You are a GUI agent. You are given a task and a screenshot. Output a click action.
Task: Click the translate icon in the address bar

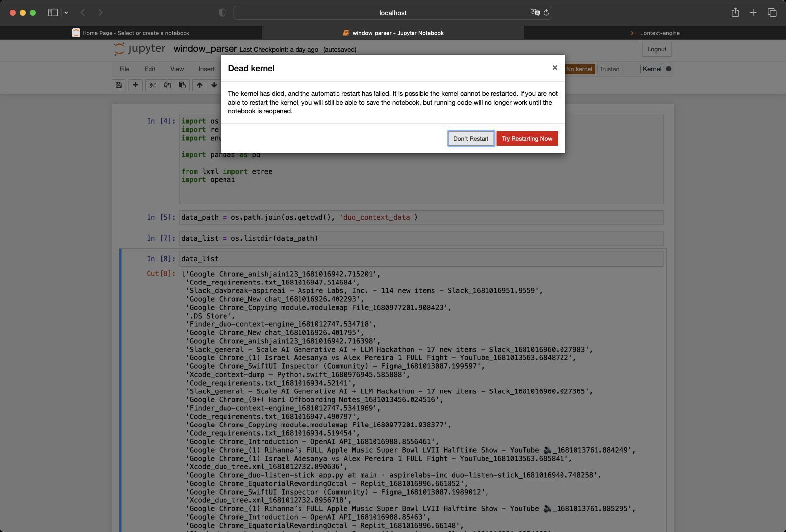pyautogui.click(x=535, y=13)
